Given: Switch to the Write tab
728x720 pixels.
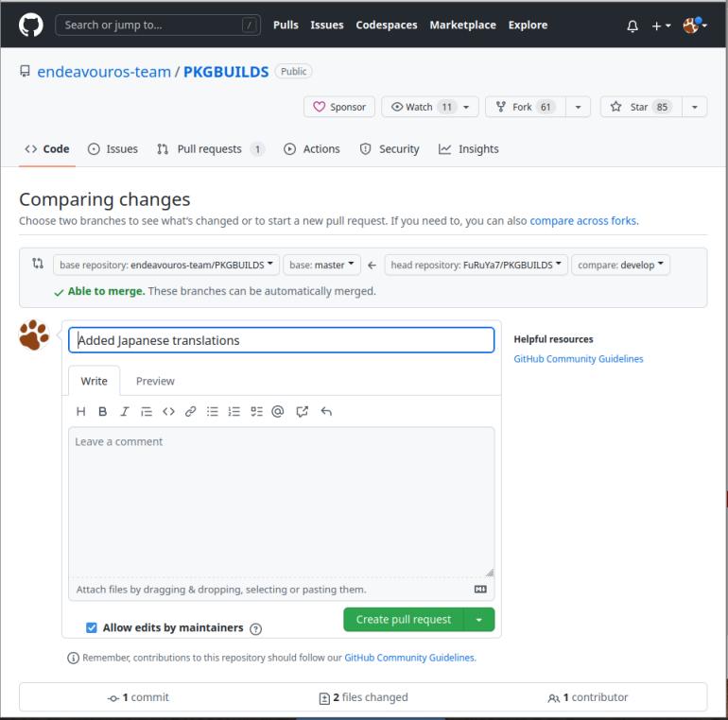Looking at the screenshot, I should pos(94,381).
